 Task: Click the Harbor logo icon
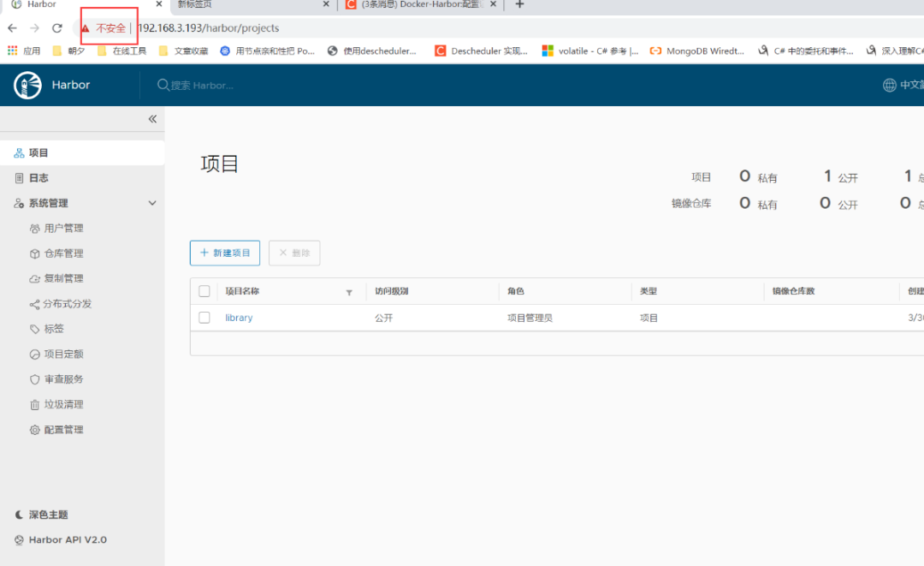point(27,85)
